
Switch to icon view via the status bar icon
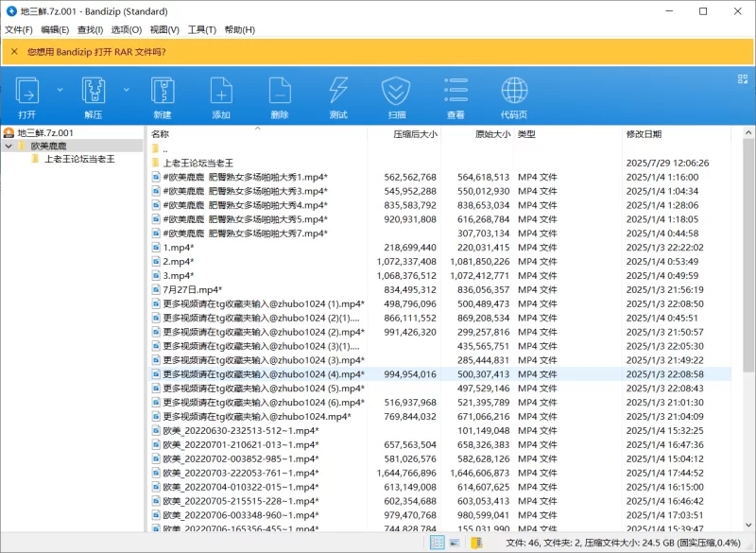tap(455, 543)
